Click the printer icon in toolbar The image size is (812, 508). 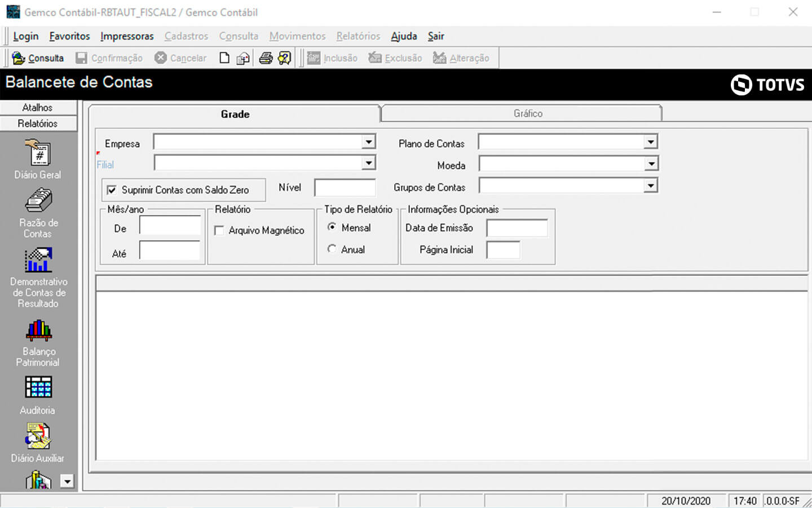coord(266,58)
